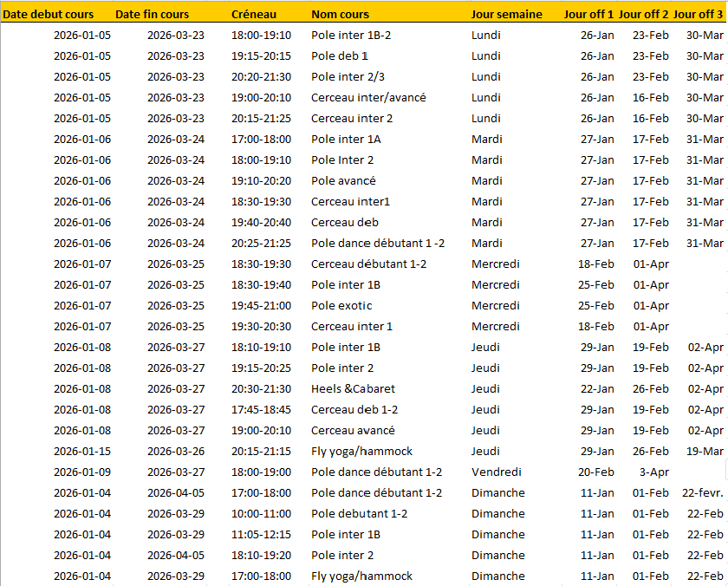The height and width of the screenshot is (586, 728).
Task: Click the 'Créneau' column header
Action: [256, 14]
